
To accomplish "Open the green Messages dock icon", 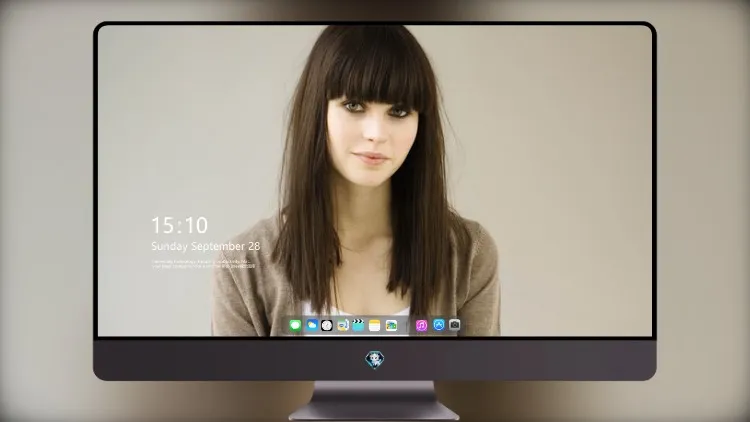I will 295,325.
